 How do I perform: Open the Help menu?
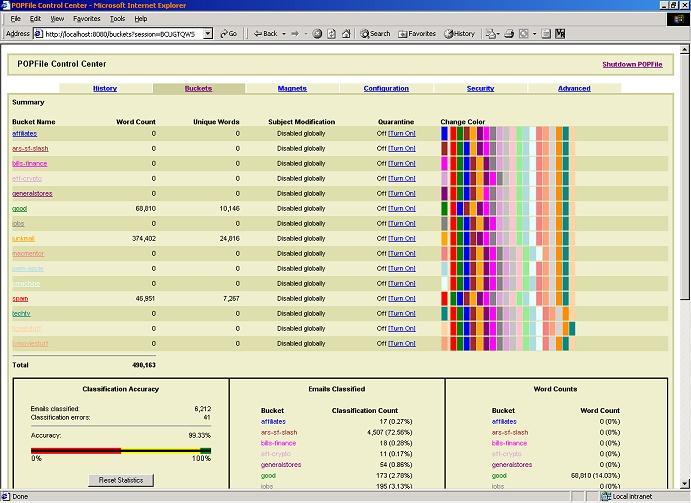click(x=141, y=19)
